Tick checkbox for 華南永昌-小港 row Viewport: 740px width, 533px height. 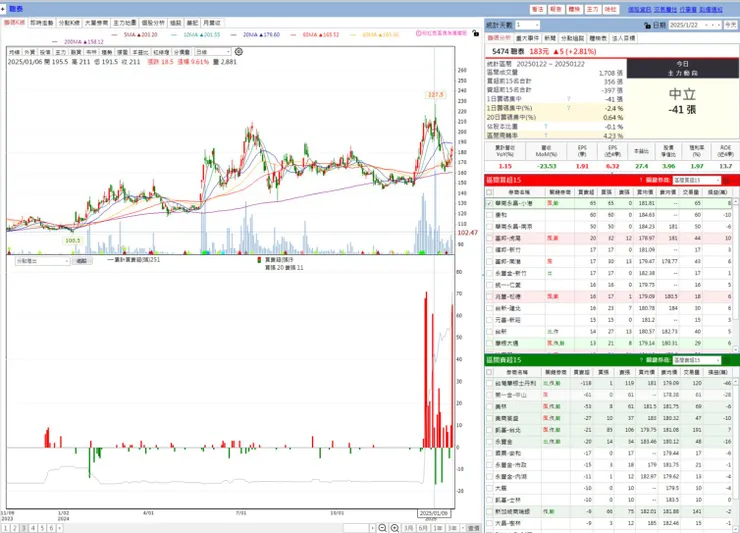(x=489, y=203)
